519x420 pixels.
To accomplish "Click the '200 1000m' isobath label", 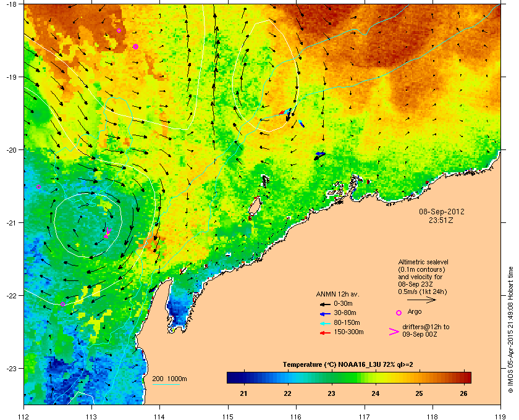I will pos(169,379).
